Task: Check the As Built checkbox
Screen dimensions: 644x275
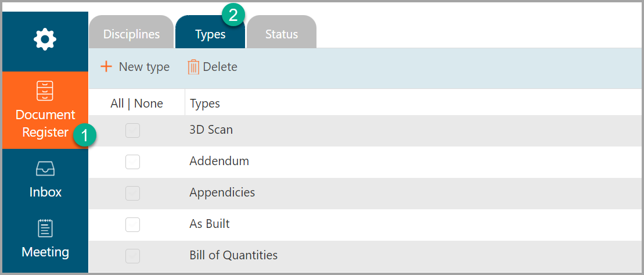Action: click(132, 224)
